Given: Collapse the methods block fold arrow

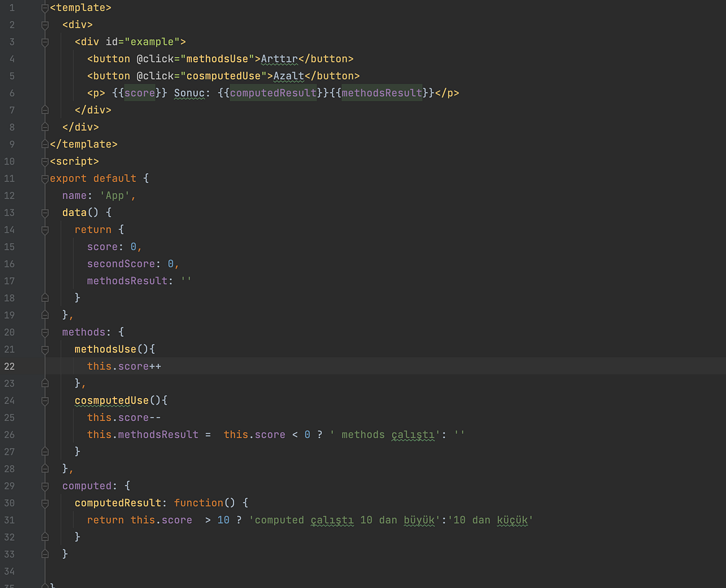Looking at the screenshot, I should 44,332.
